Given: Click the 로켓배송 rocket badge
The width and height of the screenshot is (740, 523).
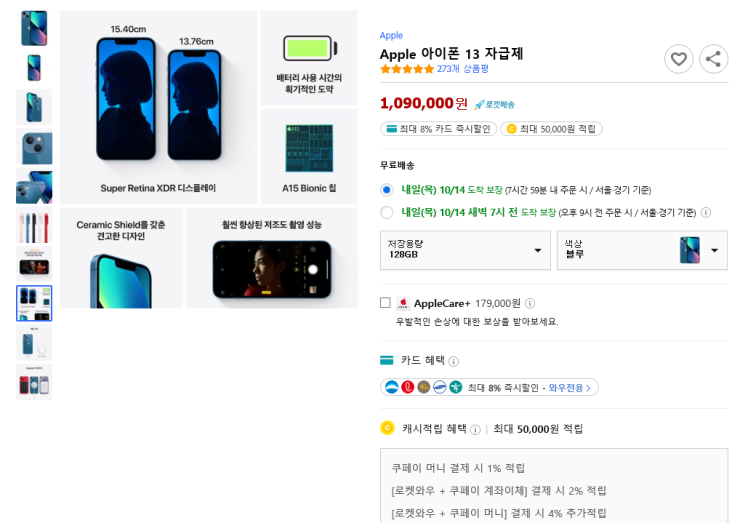Looking at the screenshot, I should [495, 104].
